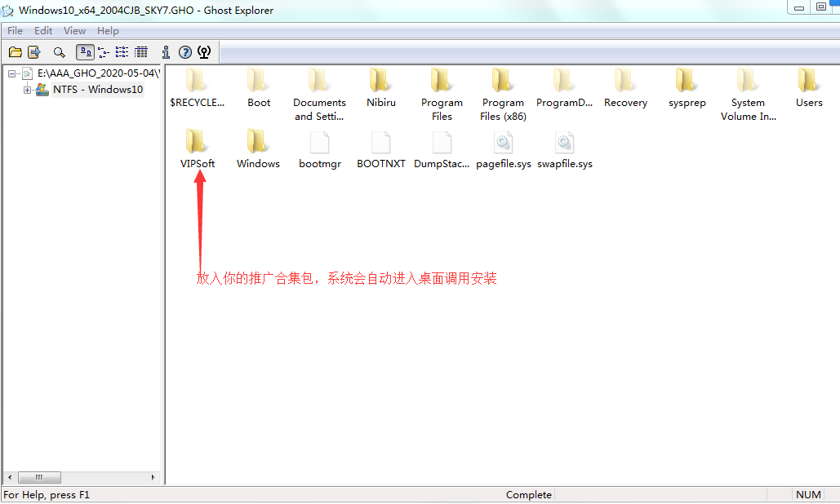Select the Program Files (x86) folder
The width and height of the screenshot is (840, 504).
coord(503,95)
